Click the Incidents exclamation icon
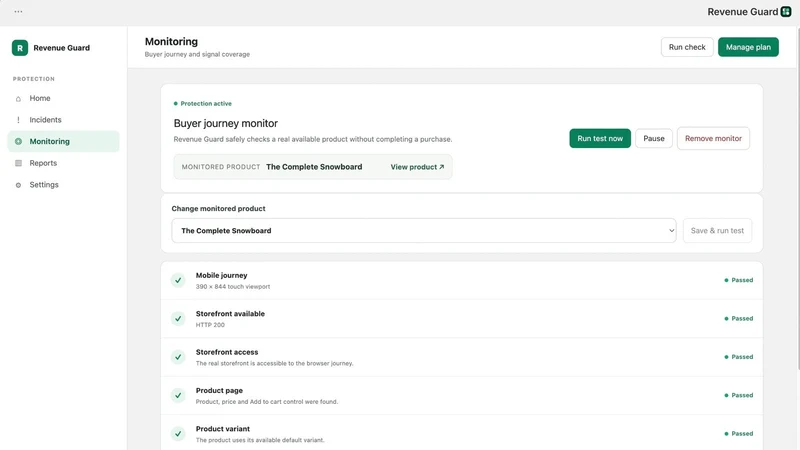The width and height of the screenshot is (800, 450). (x=18, y=120)
